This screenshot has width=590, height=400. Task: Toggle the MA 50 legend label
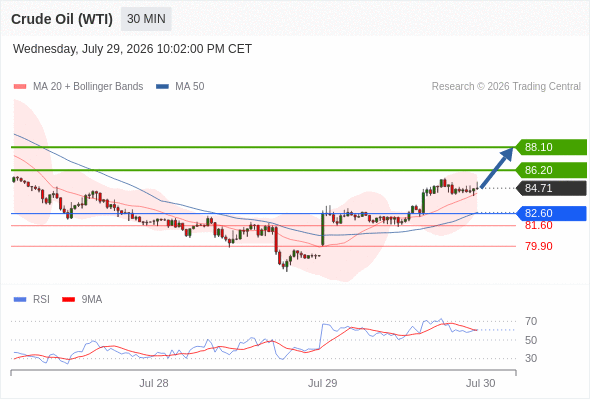tap(190, 87)
